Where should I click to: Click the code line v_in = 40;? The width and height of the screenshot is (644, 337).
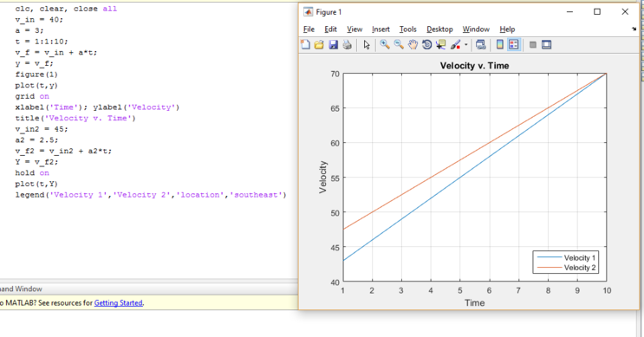coord(39,20)
